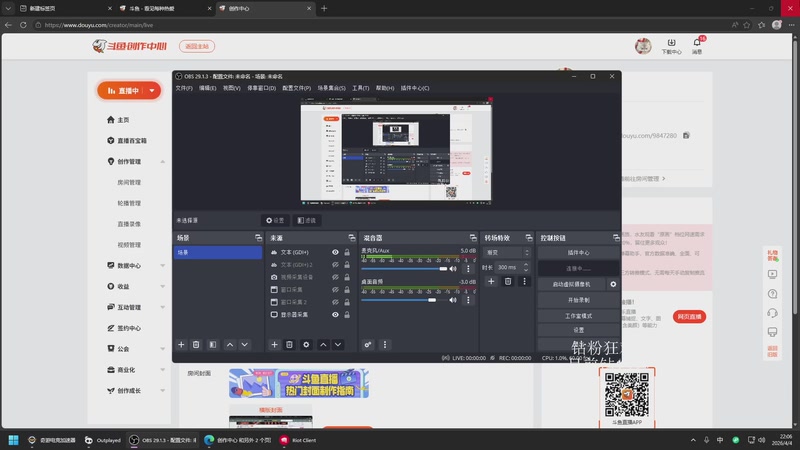Expand the 收益 sidebar section
The height and width of the screenshot is (450, 800).
tap(163, 287)
